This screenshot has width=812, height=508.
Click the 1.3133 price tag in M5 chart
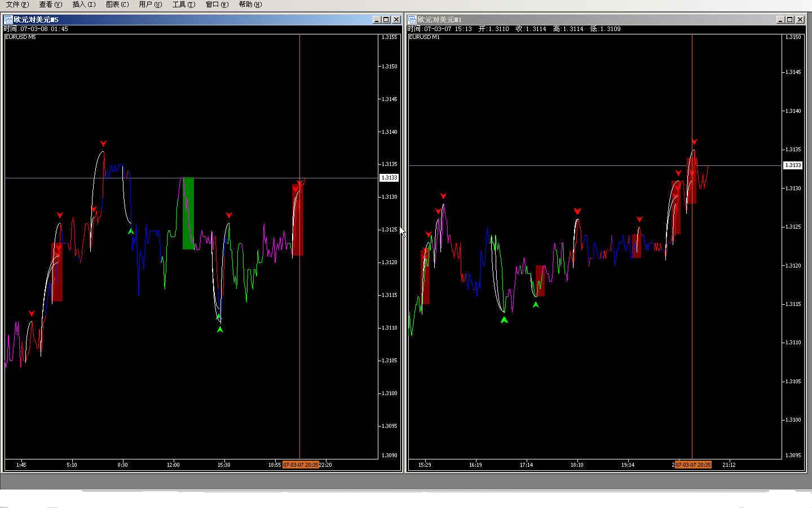(389, 178)
